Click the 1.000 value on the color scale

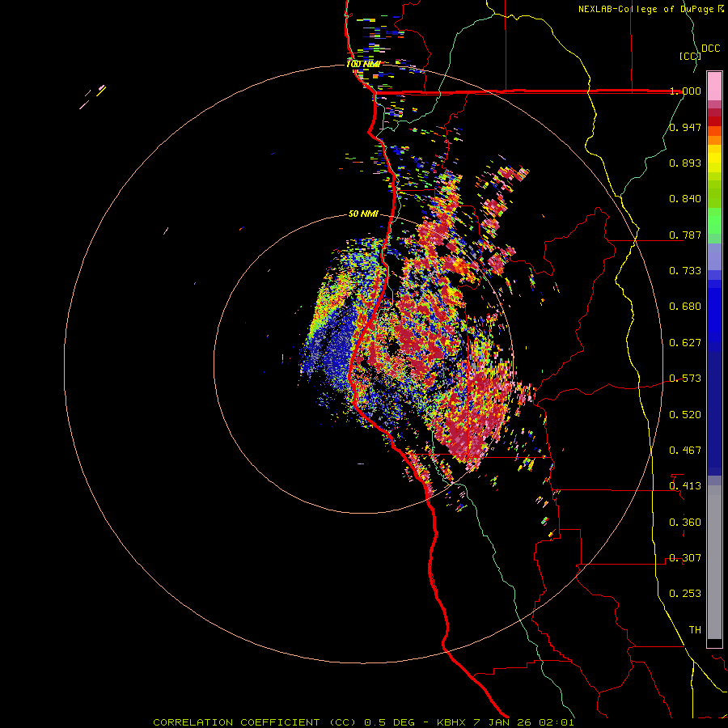(685, 91)
